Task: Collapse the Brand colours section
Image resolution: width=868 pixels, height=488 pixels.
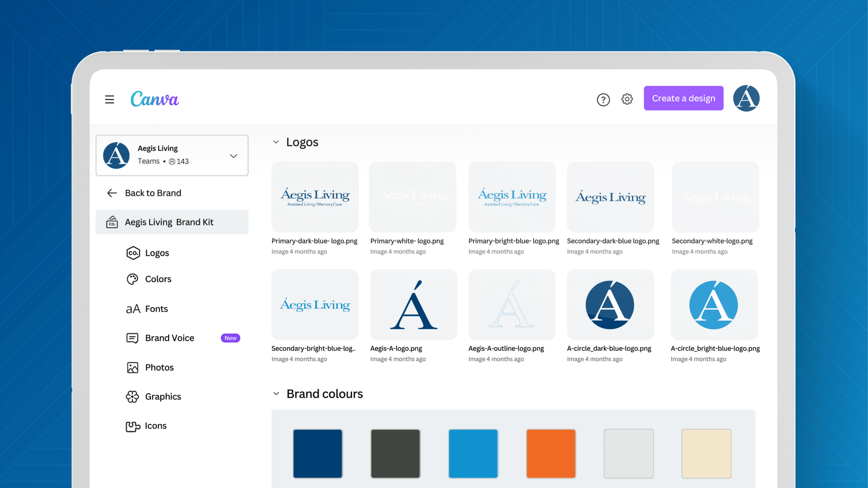Action: click(x=276, y=393)
